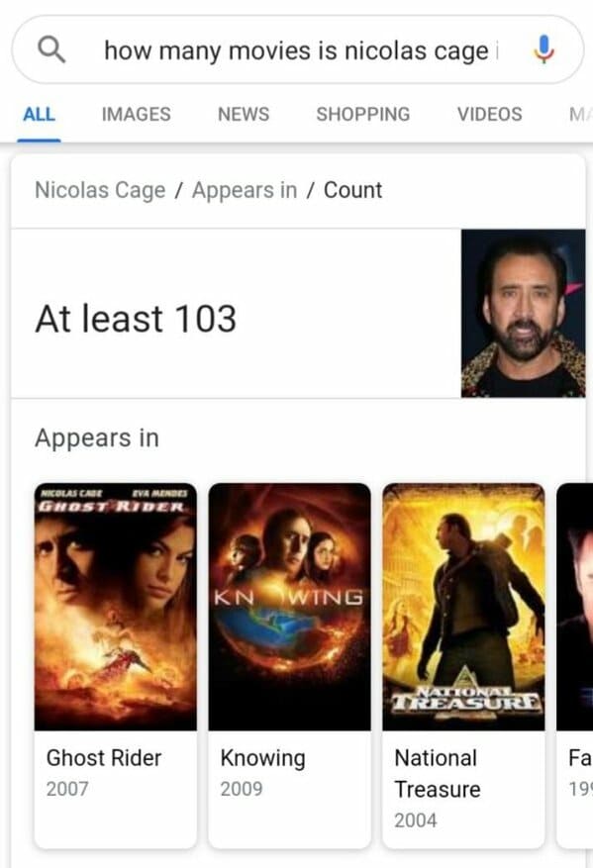
Task: Go to the Videos tab
Action: [x=489, y=114]
